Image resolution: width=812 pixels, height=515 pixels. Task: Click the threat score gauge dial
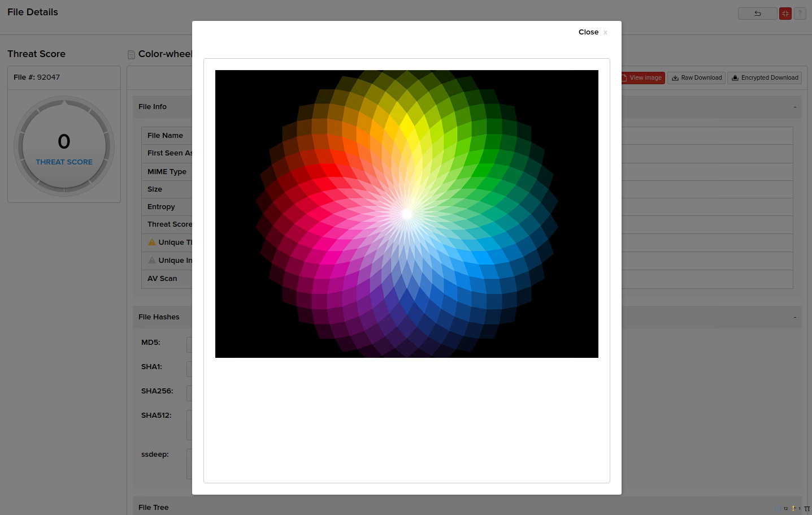tap(64, 146)
